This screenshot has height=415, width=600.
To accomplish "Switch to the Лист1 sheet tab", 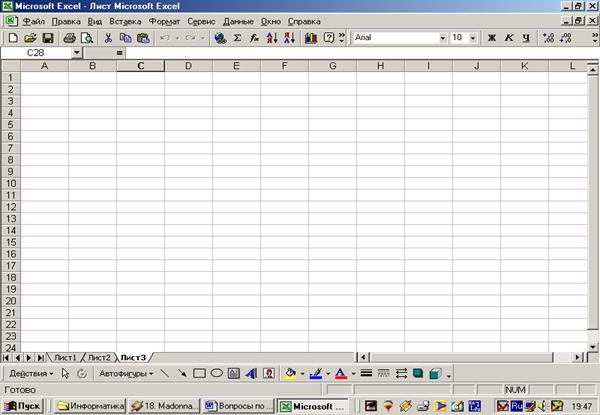I will [64, 357].
